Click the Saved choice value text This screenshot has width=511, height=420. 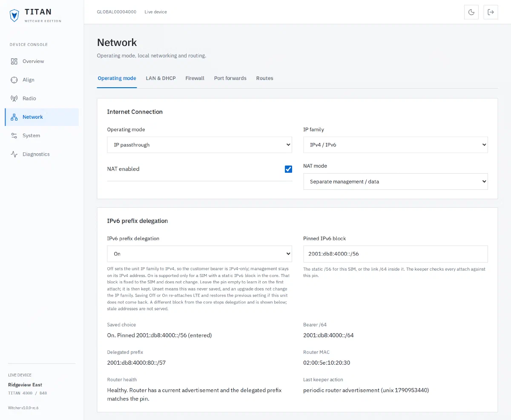159,335
